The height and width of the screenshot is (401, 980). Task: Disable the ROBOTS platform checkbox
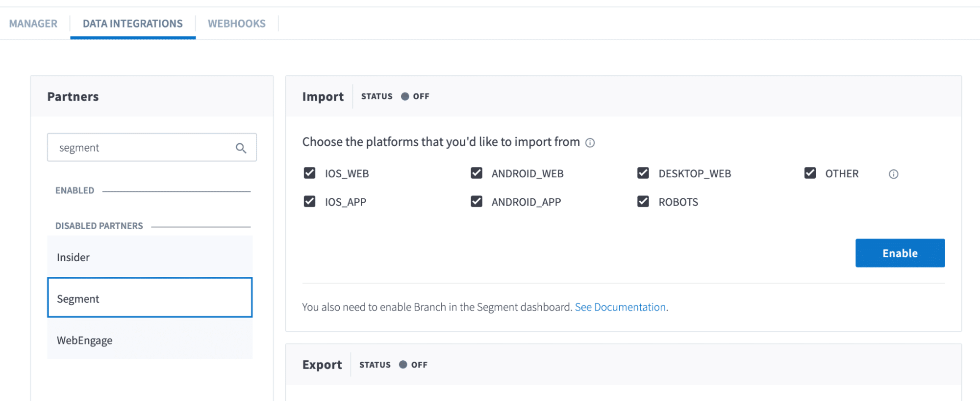coord(643,202)
